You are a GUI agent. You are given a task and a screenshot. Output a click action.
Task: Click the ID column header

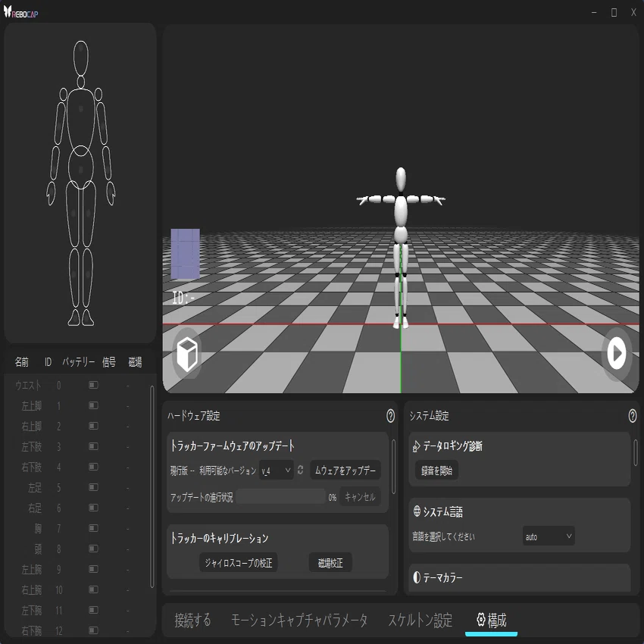pyautogui.click(x=48, y=362)
